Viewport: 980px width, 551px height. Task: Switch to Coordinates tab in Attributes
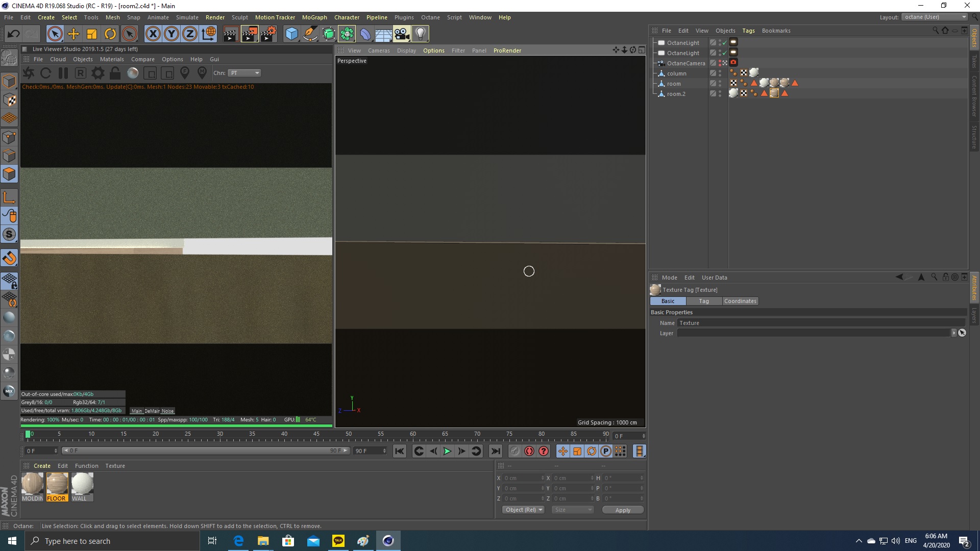coord(740,301)
